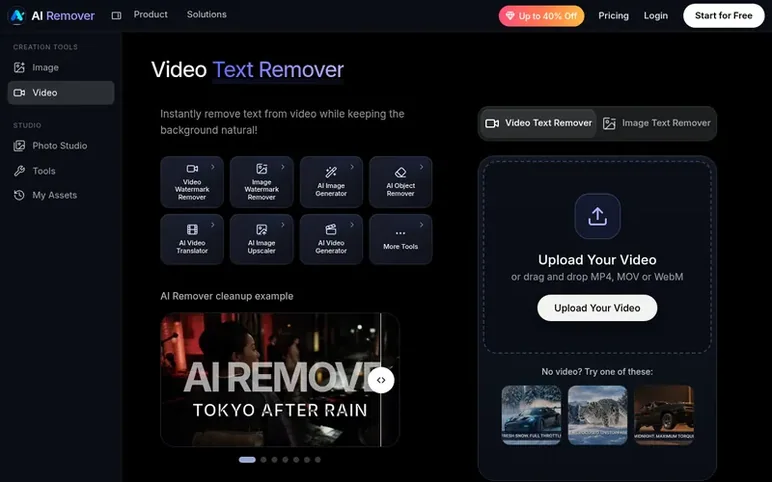Expand chevron on More Tools card

[421, 225]
